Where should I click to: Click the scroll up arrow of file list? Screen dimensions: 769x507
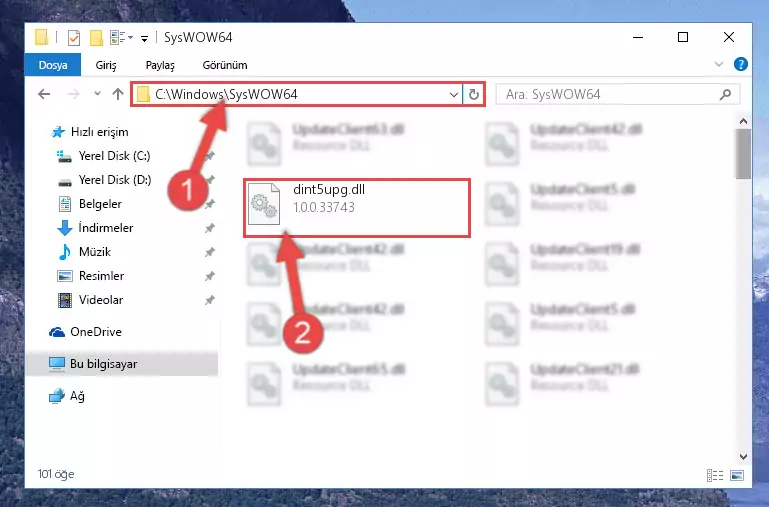point(743,121)
